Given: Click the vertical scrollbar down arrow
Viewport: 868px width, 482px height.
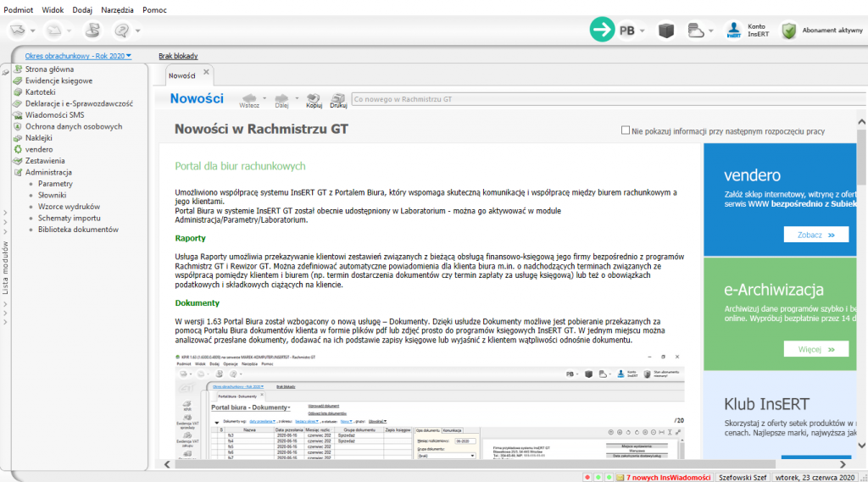Looking at the screenshot, I should pyautogui.click(x=862, y=445).
